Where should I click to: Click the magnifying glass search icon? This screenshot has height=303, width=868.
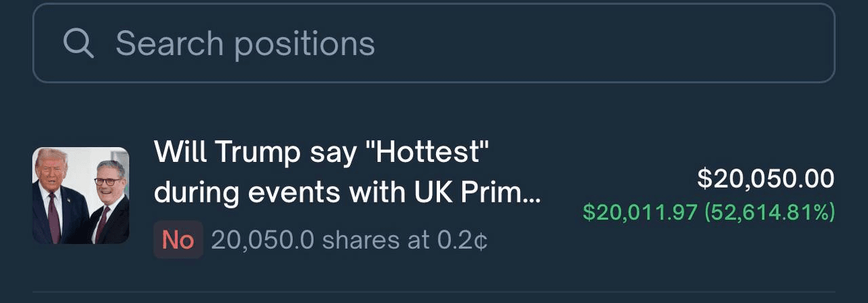point(78,43)
